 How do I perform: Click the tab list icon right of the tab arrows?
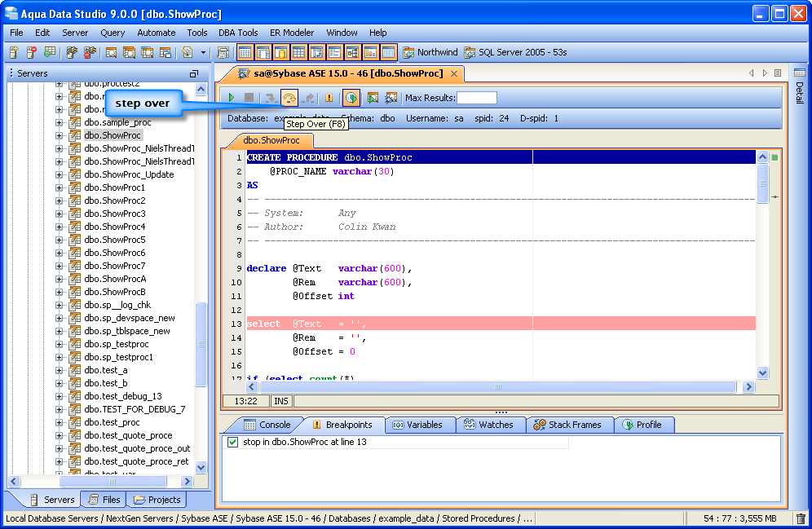778,73
